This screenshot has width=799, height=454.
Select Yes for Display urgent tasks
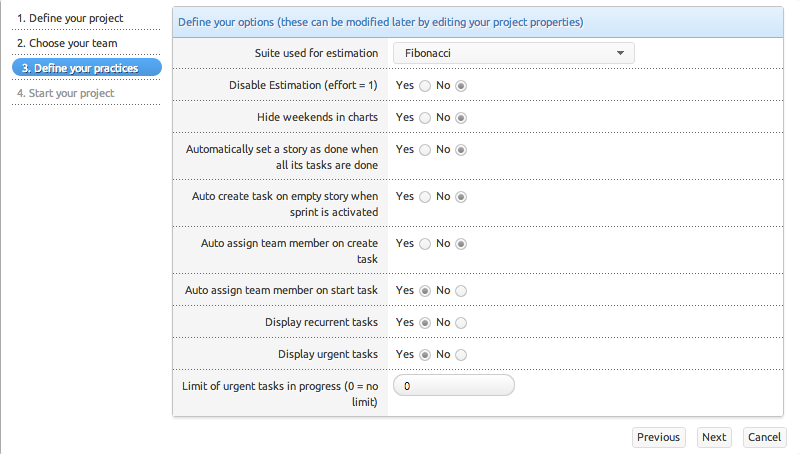click(425, 355)
